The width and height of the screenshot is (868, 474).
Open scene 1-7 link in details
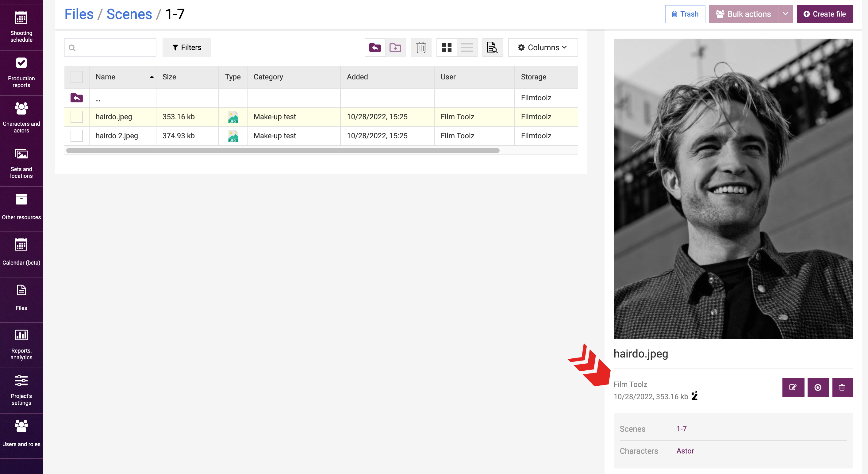point(681,429)
